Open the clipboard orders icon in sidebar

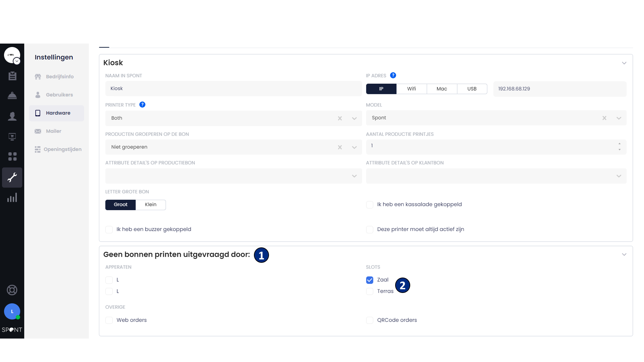(12, 76)
